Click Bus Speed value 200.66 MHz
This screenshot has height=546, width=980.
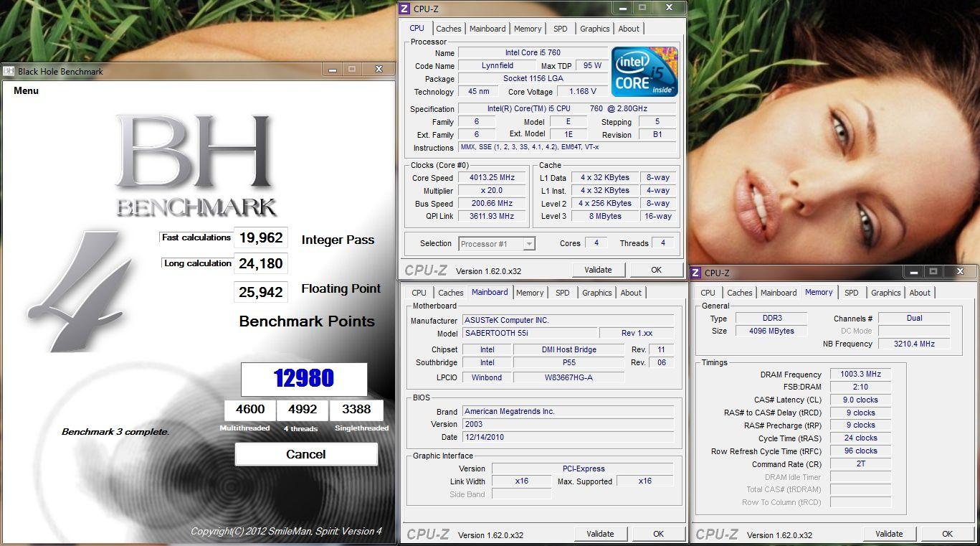pyautogui.click(x=493, y=204)
